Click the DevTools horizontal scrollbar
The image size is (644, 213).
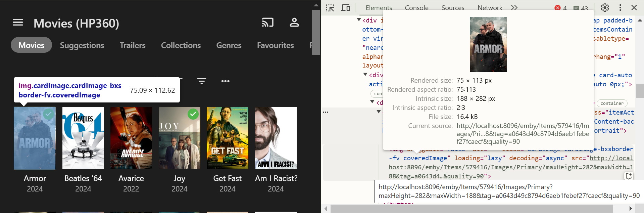pos(472,209)
